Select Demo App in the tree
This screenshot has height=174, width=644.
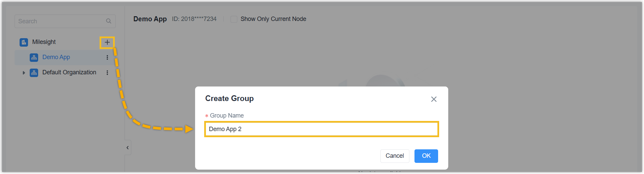[56, 57]
